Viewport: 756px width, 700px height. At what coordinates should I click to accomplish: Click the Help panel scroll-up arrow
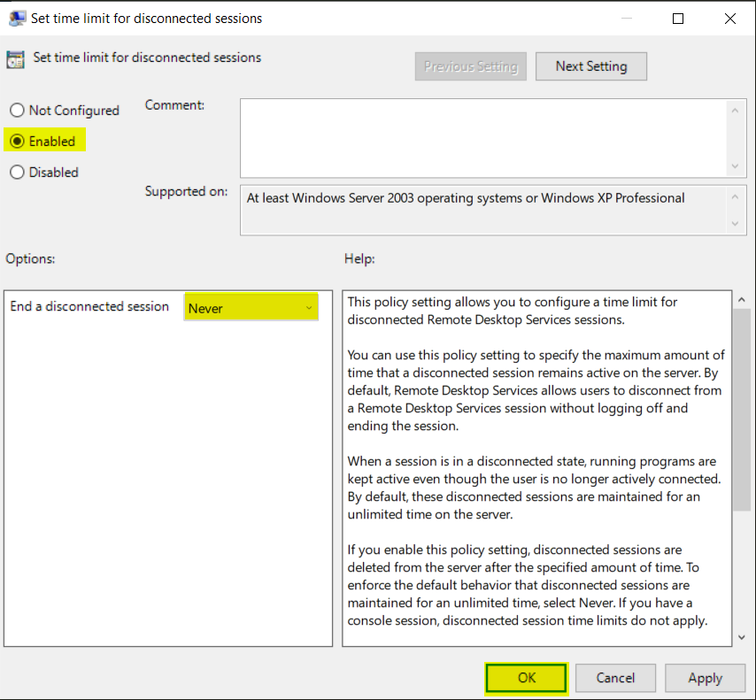(742, 299)
